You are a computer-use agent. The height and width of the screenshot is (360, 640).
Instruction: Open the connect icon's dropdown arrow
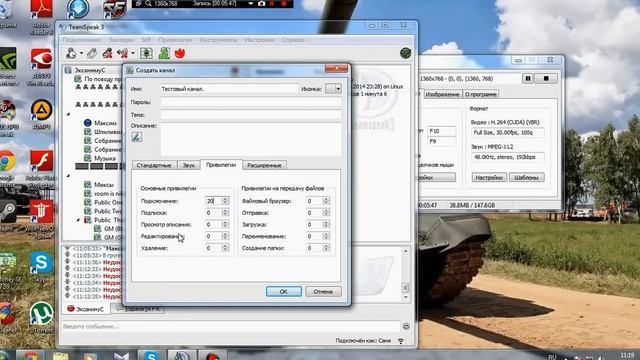click(x=81, y=53)
